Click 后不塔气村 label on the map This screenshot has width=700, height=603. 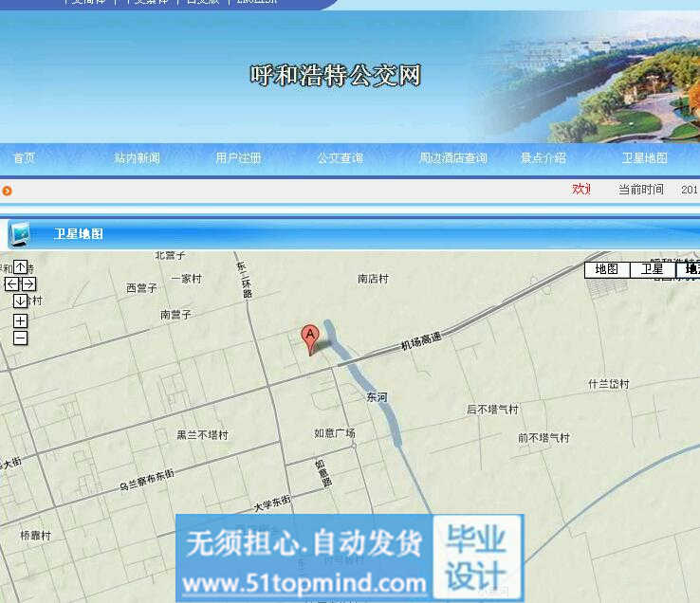(492, 410)
